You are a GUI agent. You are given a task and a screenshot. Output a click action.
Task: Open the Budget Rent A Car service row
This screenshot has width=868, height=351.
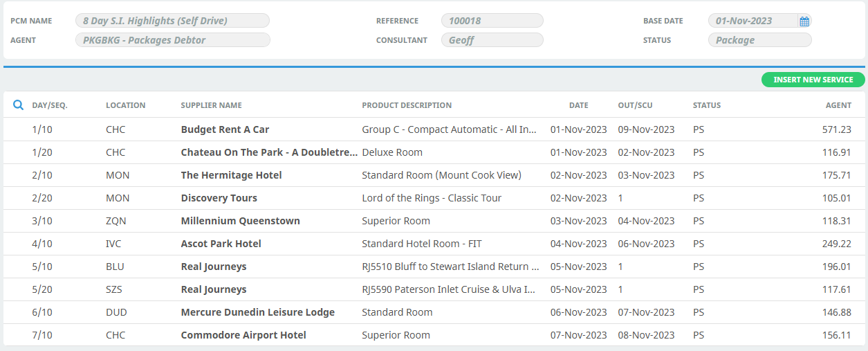tap(434, 129)
